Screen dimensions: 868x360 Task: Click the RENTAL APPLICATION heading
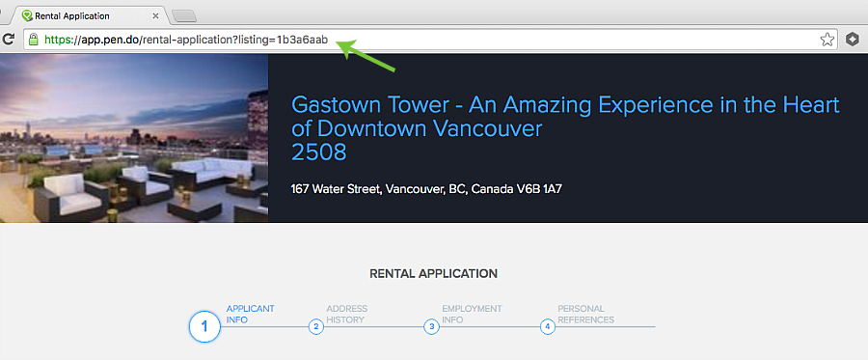point(433,273)
